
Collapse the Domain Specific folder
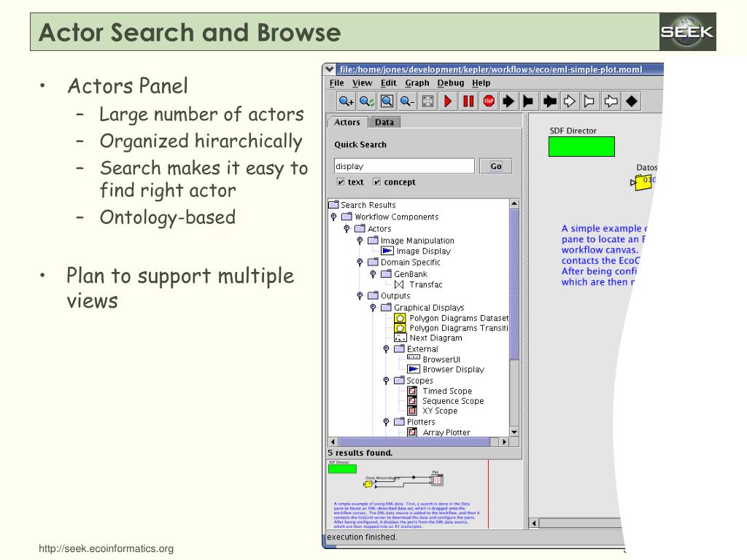tap(360, 262)
